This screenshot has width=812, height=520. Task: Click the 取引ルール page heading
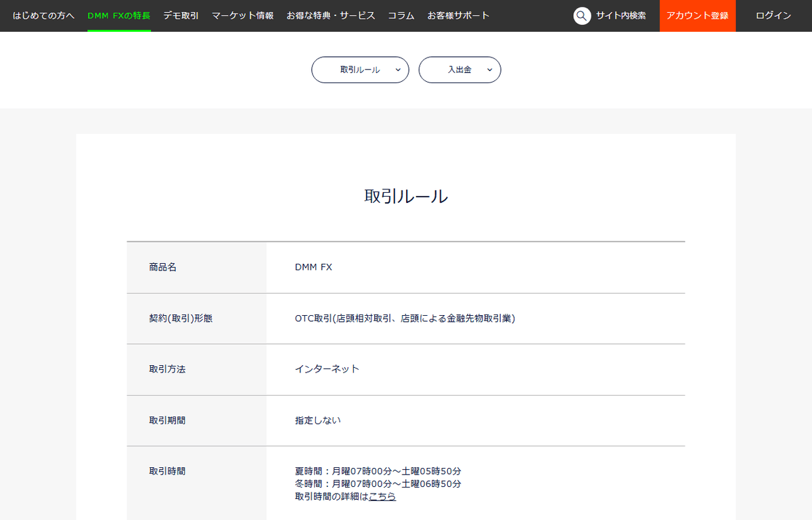click(406, 196)
